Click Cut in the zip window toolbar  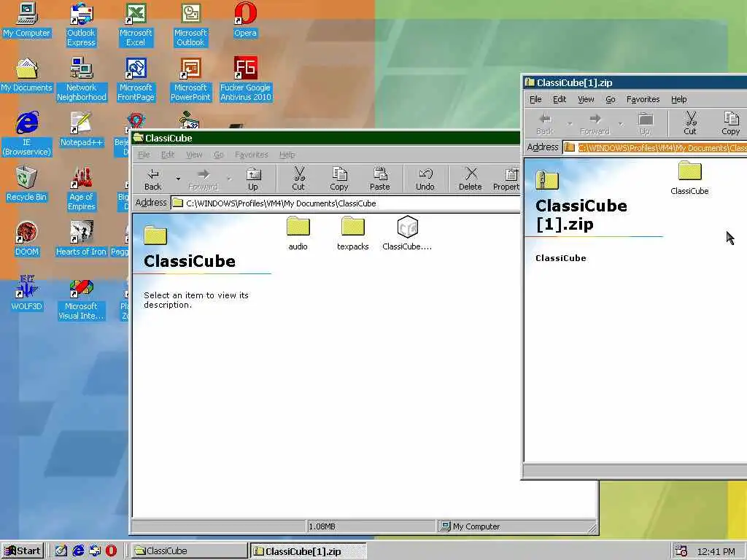(x=690, y=124)
